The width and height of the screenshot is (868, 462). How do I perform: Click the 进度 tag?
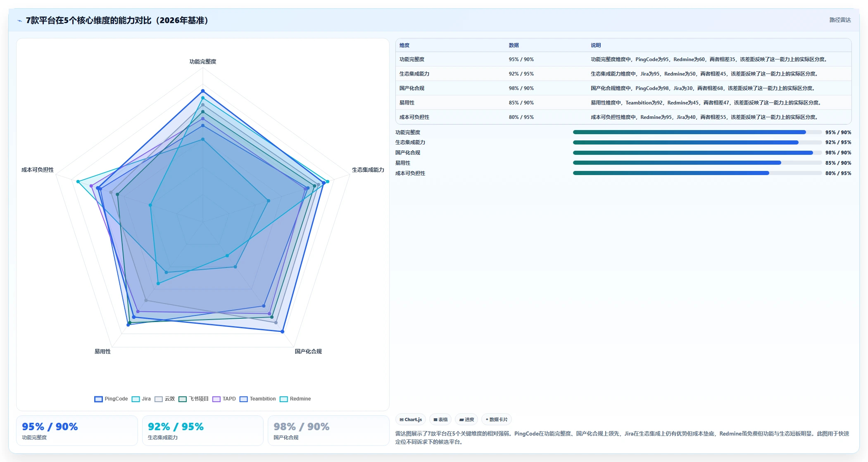(x=466, y=419)
